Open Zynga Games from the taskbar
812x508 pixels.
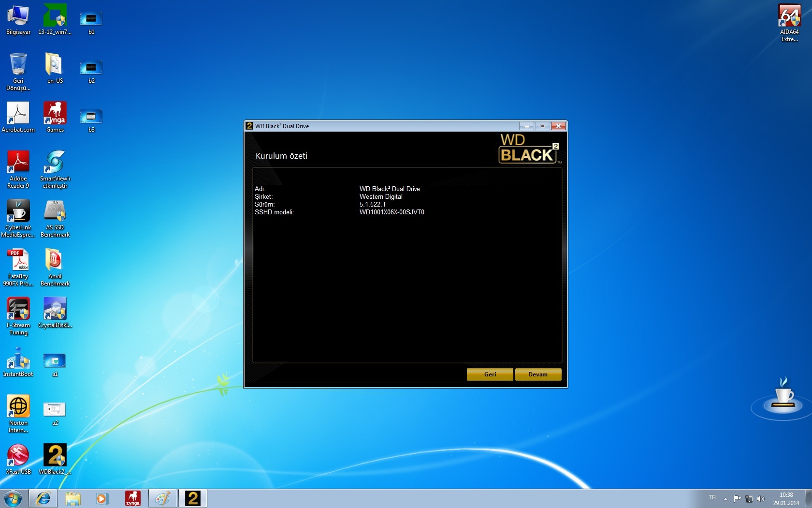tap(132, 498)
